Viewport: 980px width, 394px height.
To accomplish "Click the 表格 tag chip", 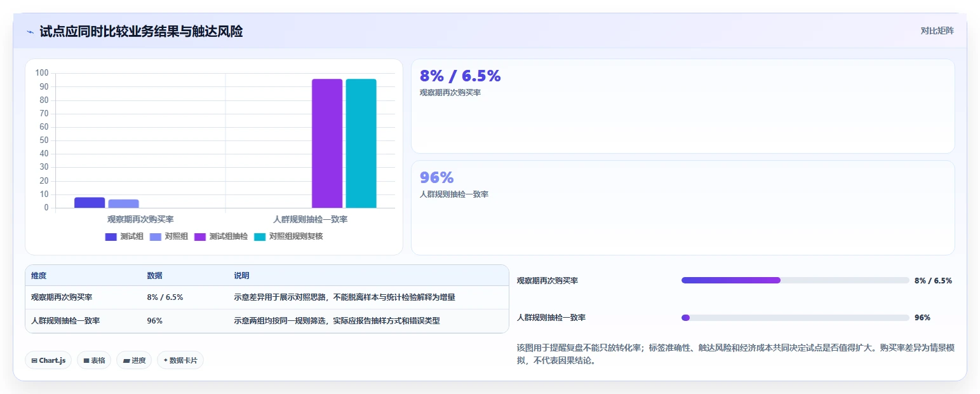I will tap(94, 360).
